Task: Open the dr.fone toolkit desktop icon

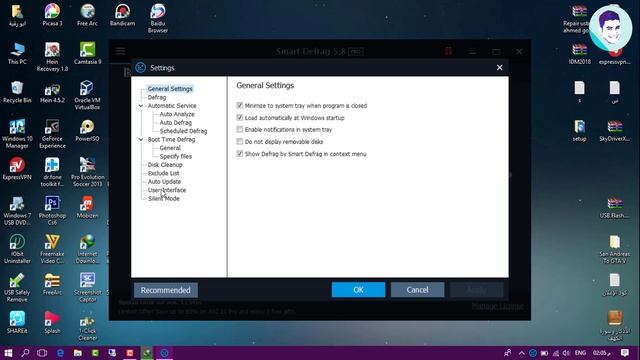Action: 52,172
